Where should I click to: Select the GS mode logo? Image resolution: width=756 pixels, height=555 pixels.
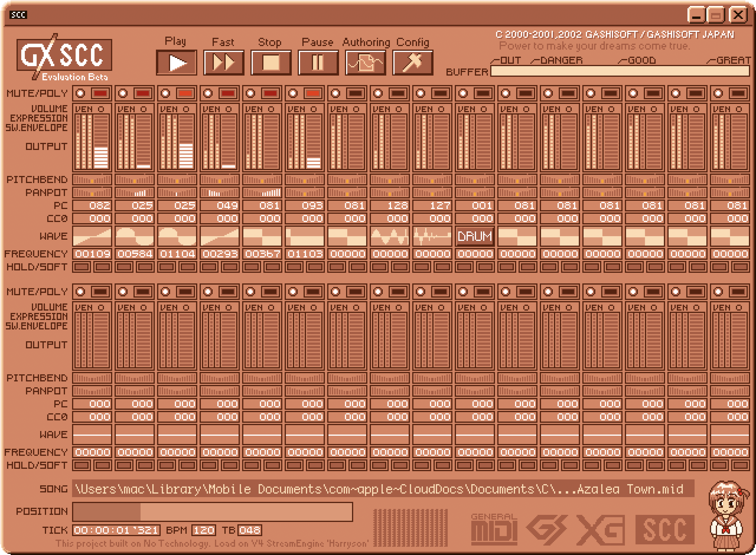pyautogui.click(x=547, y=530)
